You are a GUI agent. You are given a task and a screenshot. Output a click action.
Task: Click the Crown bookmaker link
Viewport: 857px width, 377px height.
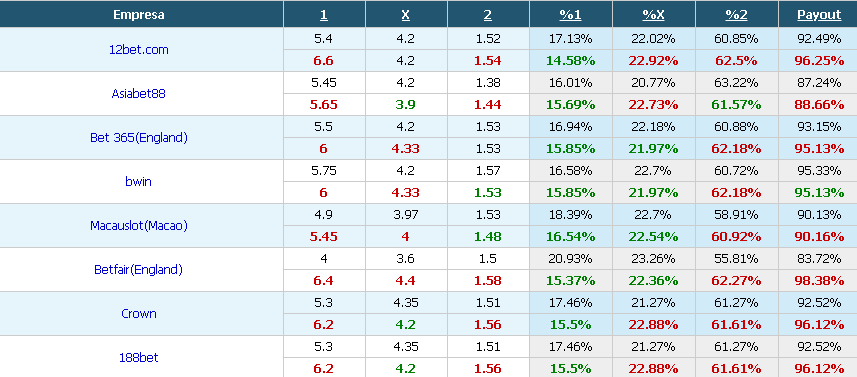[x=138, y=314]
